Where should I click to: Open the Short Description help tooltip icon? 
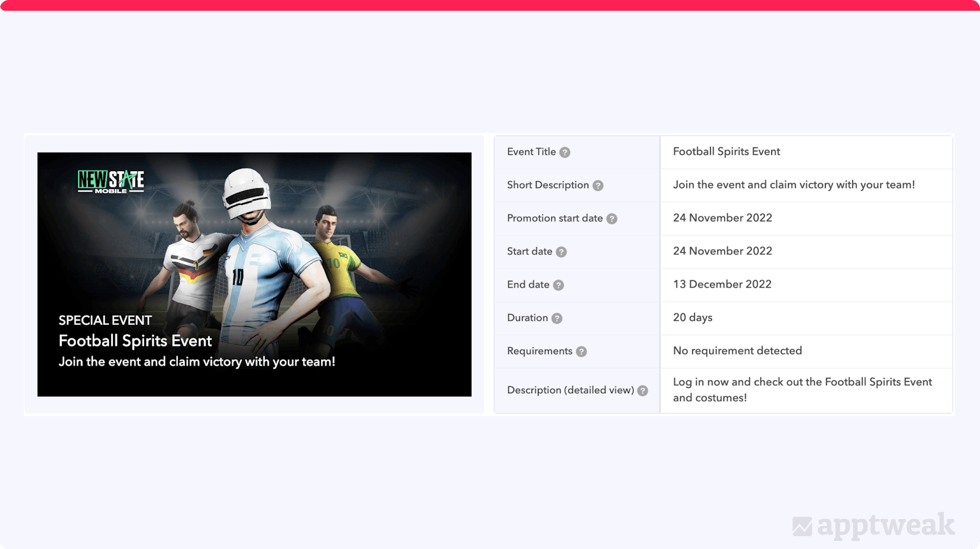point(598,186)
